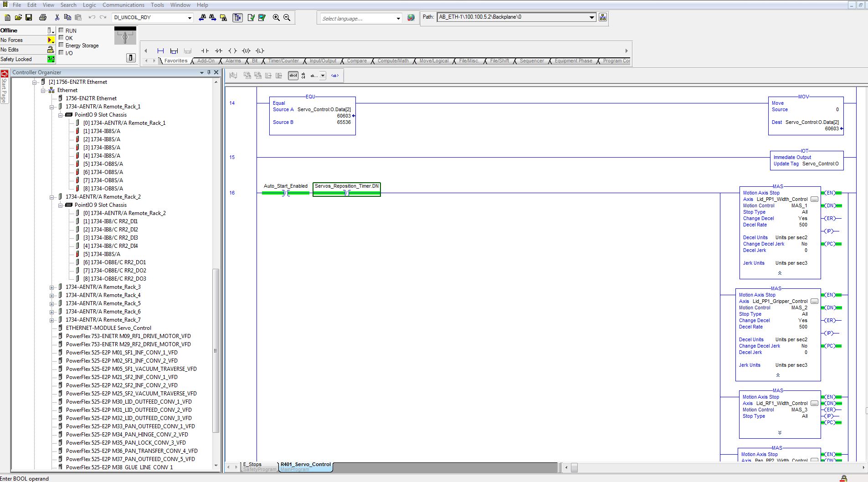Collapse the Remote_Rack_2 PointIO 9 Slot Chassis
Screen dimensions: 868x482
pyautogui.click(x=61, y=205)
